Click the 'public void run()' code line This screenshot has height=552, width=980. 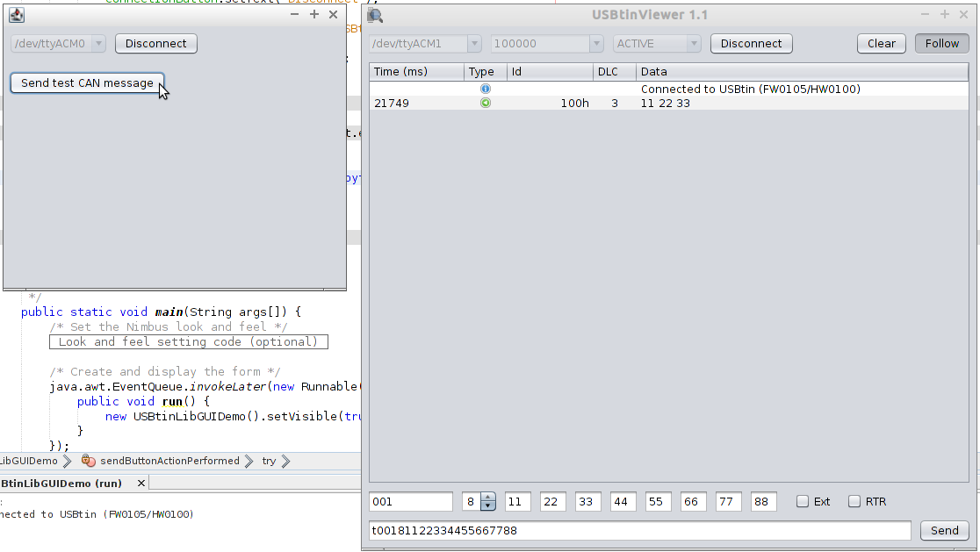click(x=143, y=402)
